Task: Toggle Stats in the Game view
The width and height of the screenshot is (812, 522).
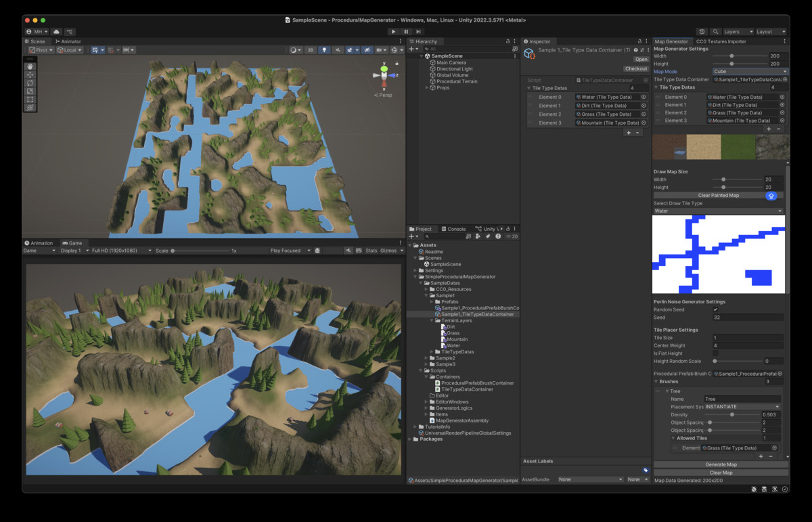Action: [371, 251]
